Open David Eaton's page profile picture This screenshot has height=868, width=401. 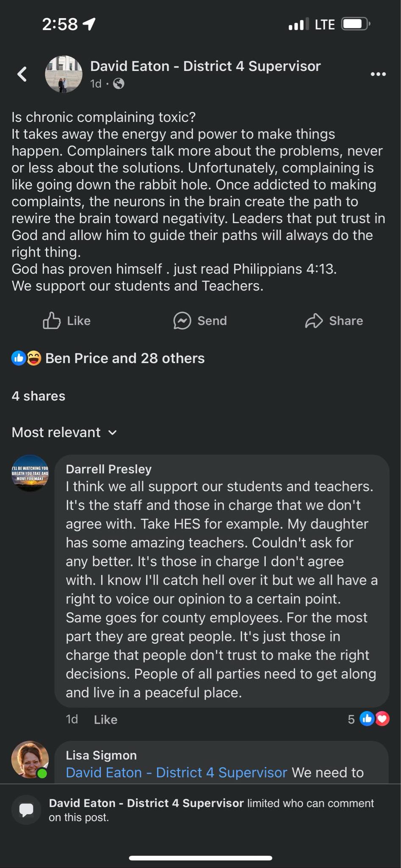coord(64,74)
